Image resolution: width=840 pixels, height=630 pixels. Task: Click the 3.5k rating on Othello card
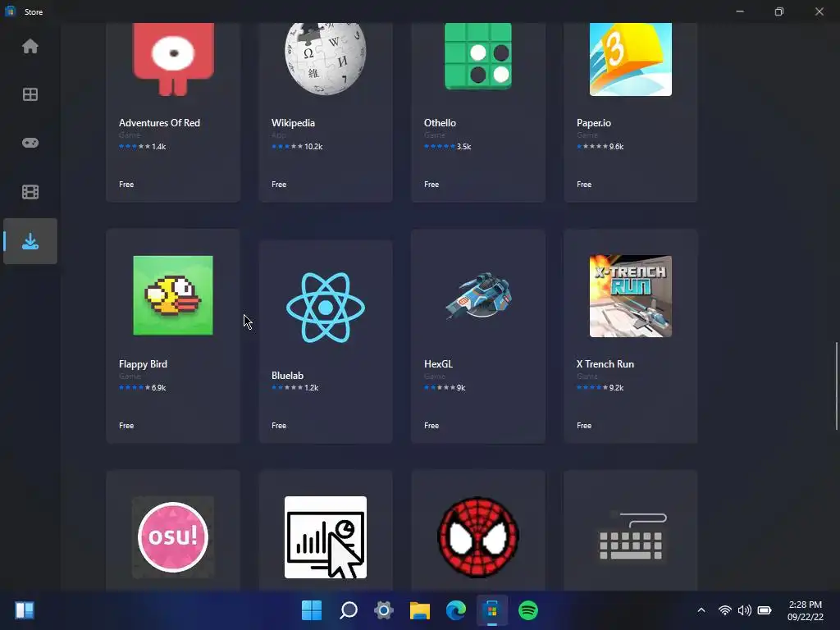463,146
